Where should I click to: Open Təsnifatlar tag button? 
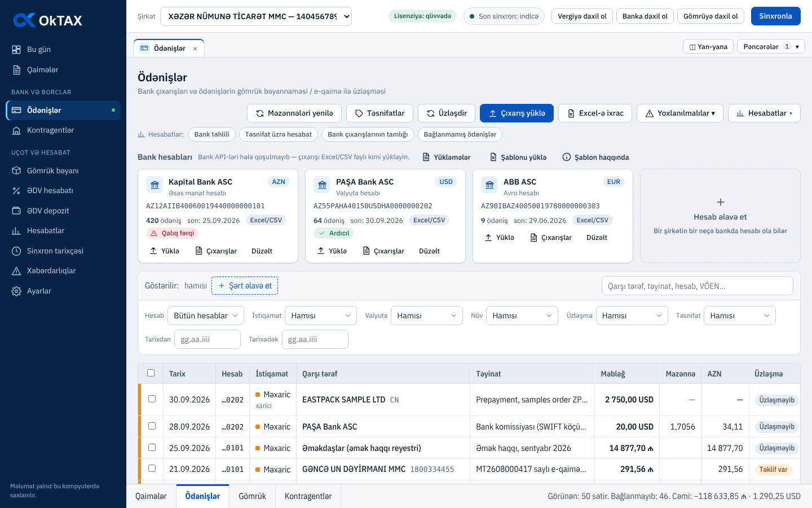pyautogui.click(x=379, y=113)
